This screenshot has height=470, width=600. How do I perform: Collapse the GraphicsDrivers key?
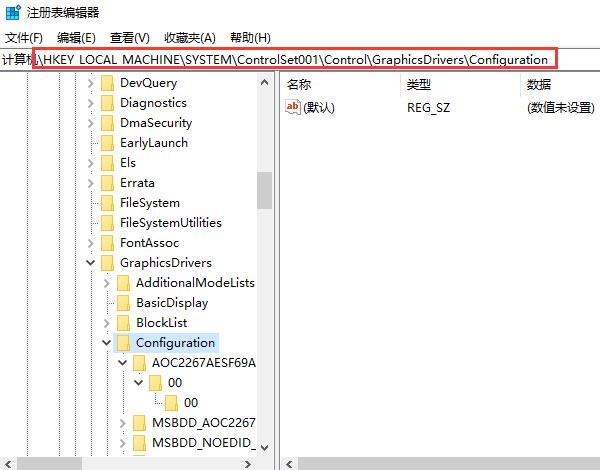coord(91,263)
